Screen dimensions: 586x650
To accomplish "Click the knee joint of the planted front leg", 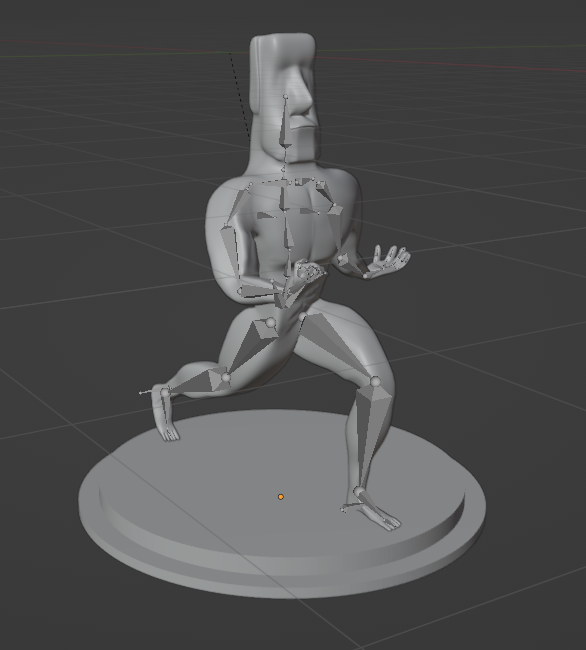I will point(375,381).
